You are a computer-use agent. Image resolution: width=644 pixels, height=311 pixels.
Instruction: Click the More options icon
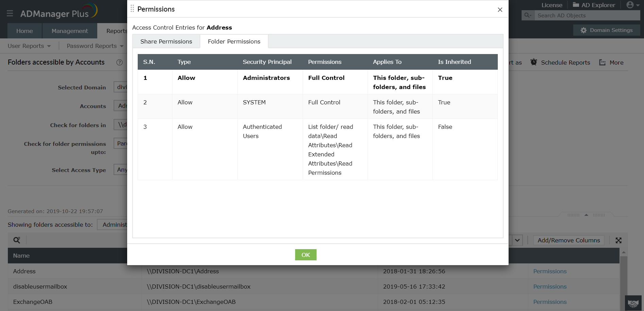click(x=603, y=62)
